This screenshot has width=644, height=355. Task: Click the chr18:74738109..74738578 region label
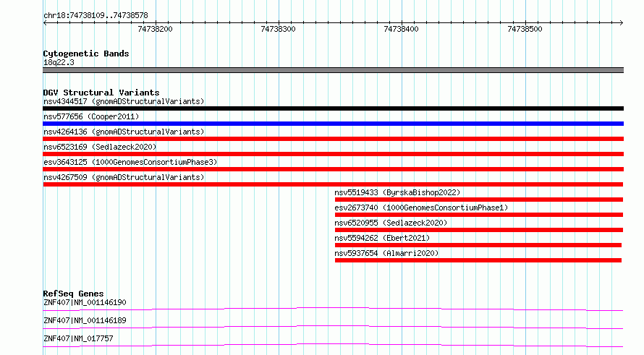tap(96, 15)
